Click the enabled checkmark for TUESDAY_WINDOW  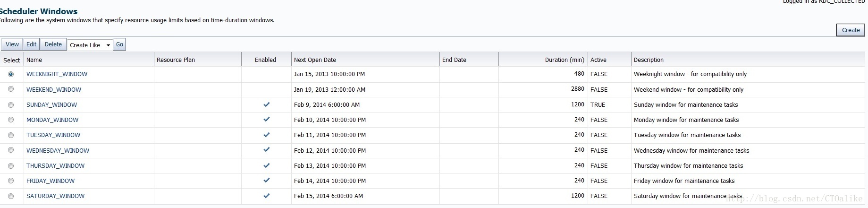[267, 135]
